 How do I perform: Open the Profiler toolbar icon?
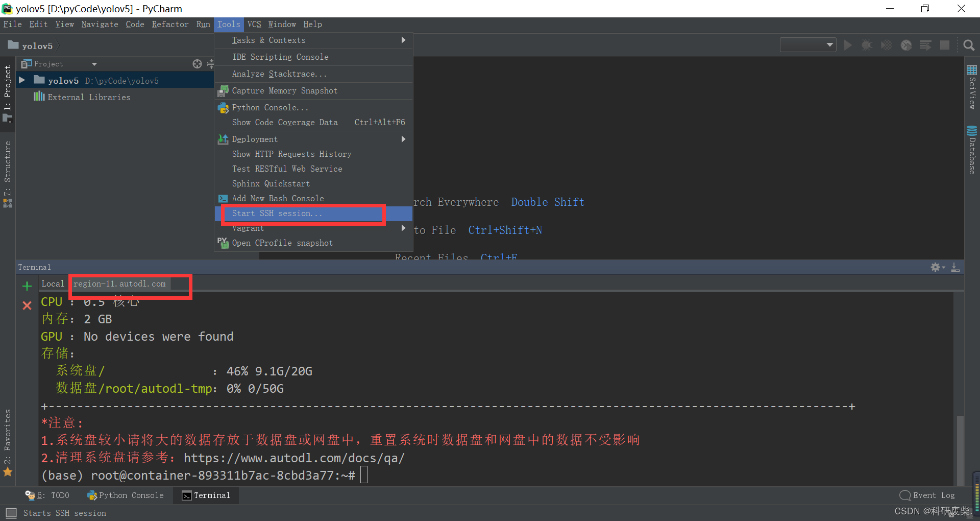(x=906, y=45)
